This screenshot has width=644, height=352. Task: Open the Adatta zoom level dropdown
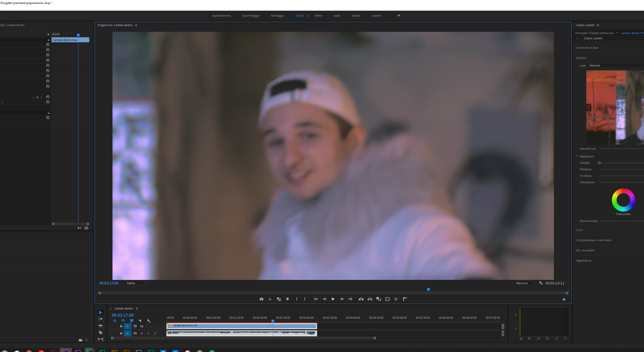pos(136,283)
